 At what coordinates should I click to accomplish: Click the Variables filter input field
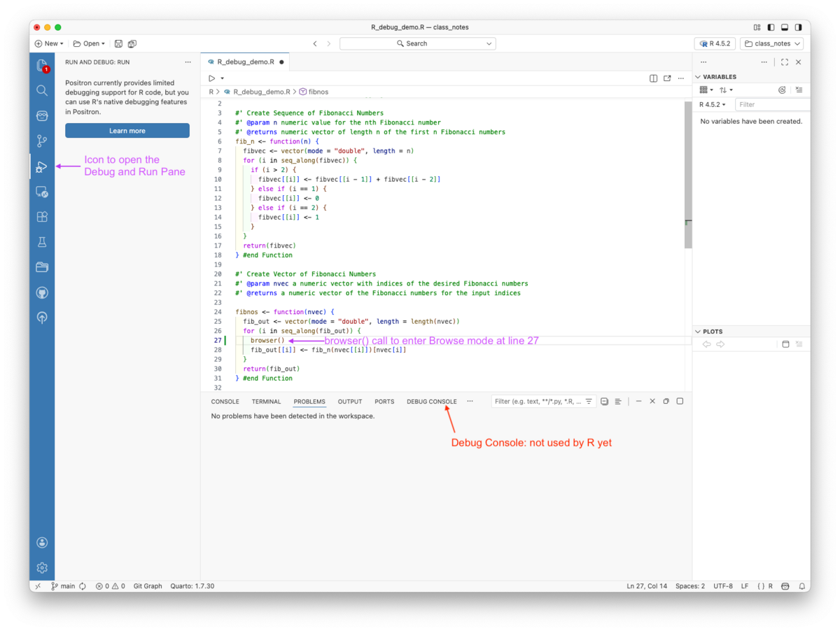[x=770, y=104]
